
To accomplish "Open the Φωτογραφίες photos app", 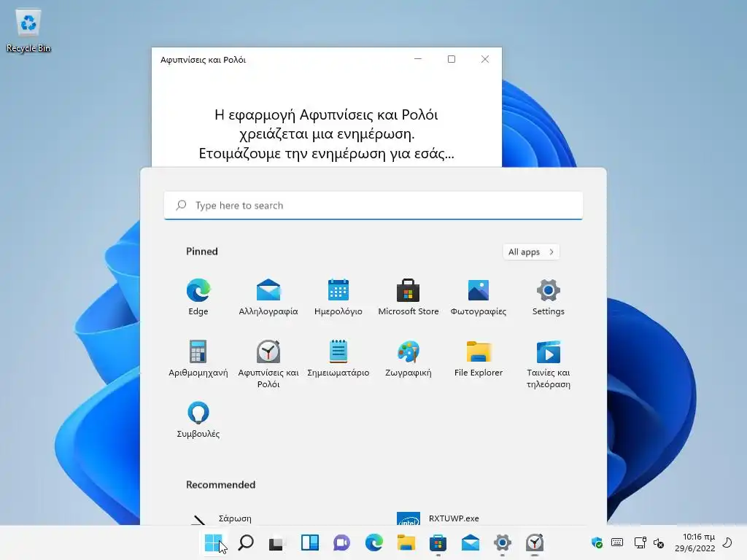I will pyautogui.click(x=479, y=297).
